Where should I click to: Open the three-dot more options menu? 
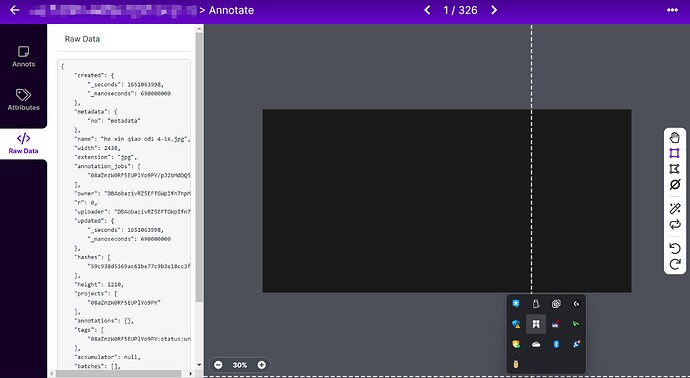click(x=672, y=10)
